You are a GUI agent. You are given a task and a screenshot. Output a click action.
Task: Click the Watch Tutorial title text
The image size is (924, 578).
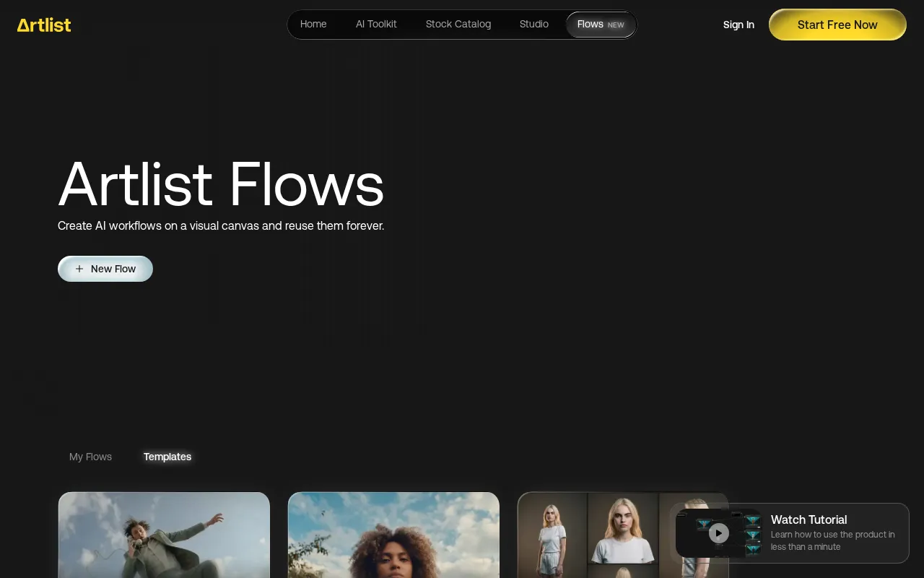(808, 519)
